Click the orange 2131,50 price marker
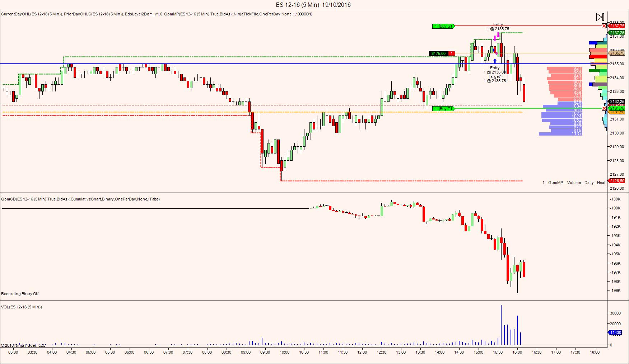629x364 pixels. 617,112
